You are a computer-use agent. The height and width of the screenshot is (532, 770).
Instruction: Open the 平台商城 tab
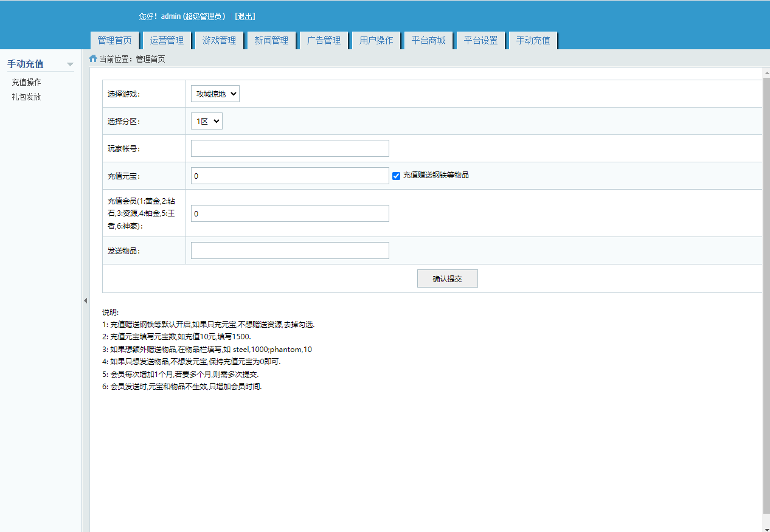pyautogui.click(x=428, y=41)
